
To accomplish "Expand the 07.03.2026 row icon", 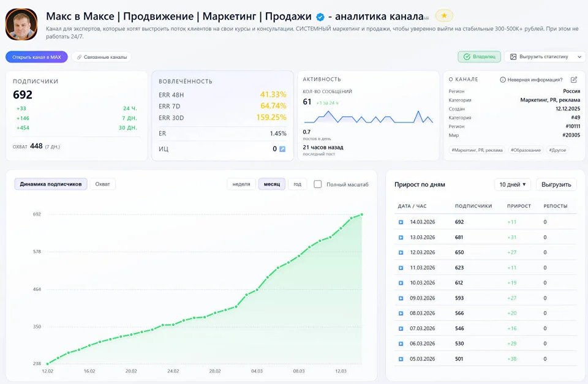I will (401, 328).
